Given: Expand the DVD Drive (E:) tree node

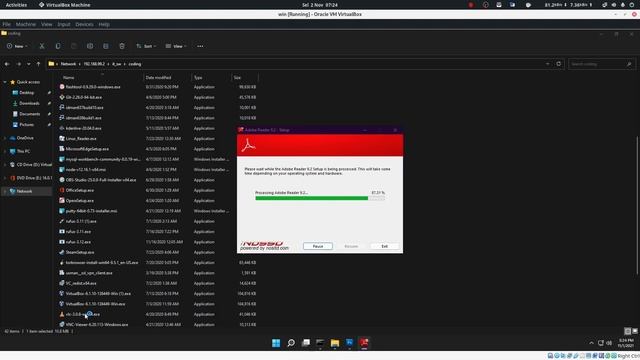Looking at the screenshot, I should (5, 178).
